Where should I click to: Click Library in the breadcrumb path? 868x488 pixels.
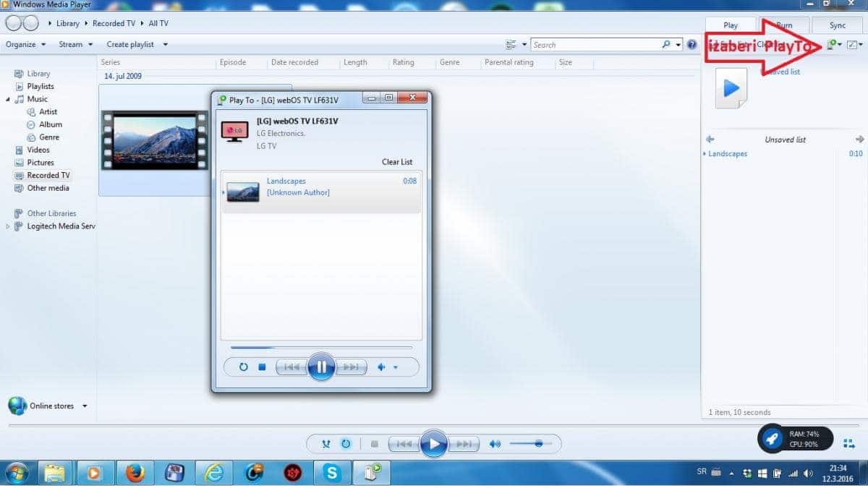pyautogui.click(x=68, y=23)
